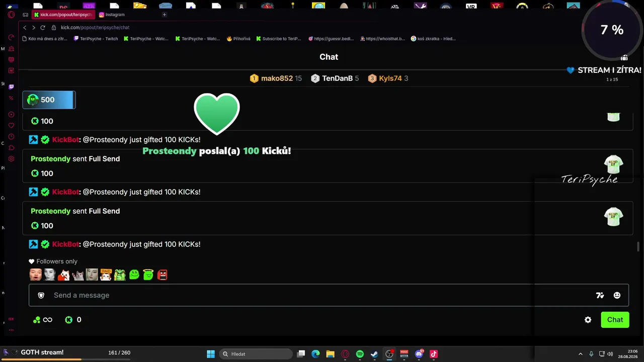Select the green frog emote
The height and width of the screenshot is (362, 644).
(120, 275)
